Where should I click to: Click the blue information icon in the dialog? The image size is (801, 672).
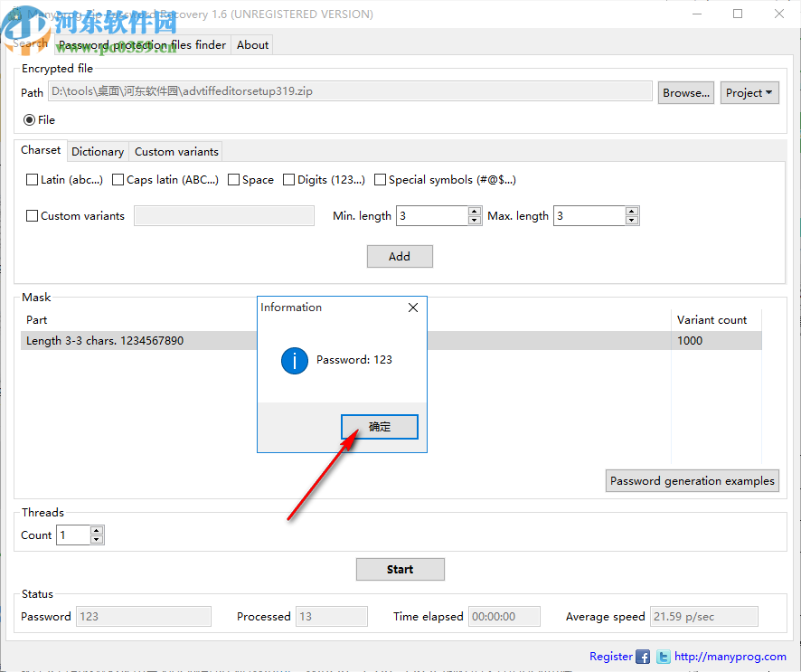(x=294, y=361)
